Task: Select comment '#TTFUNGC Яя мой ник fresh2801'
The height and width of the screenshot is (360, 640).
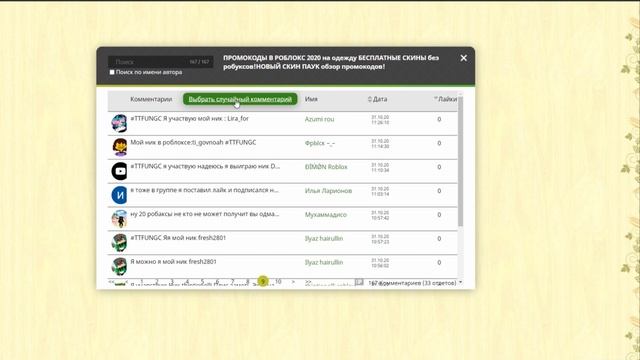Action: click(178, 238)
